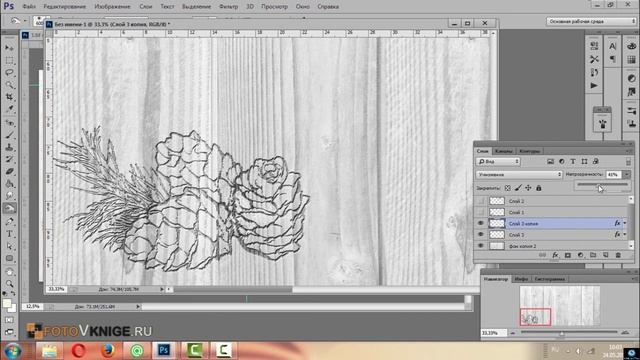Viewport: 640px width, 360px height.
Task: Hide the Слой 3 layer
Action: pos(481,235)
